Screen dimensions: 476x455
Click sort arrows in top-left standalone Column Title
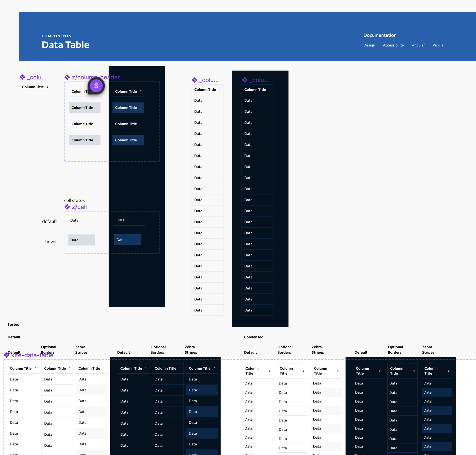click(47, 87)
